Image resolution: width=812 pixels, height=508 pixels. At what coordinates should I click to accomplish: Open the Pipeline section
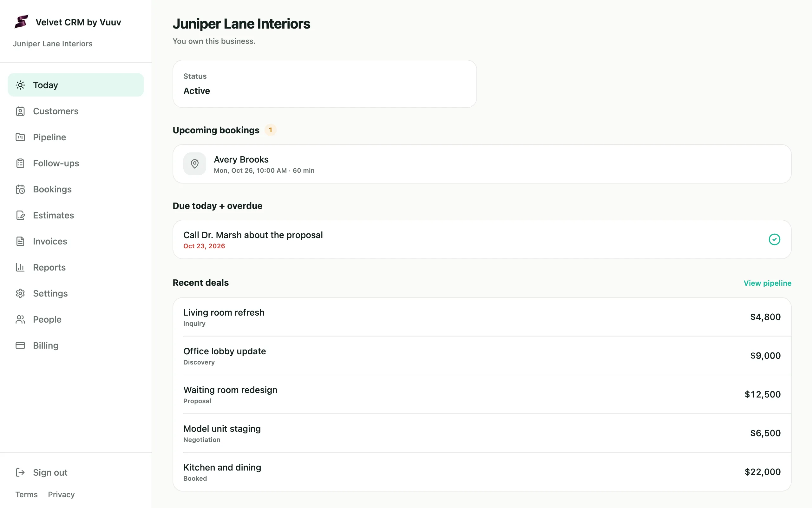(76, 137)
